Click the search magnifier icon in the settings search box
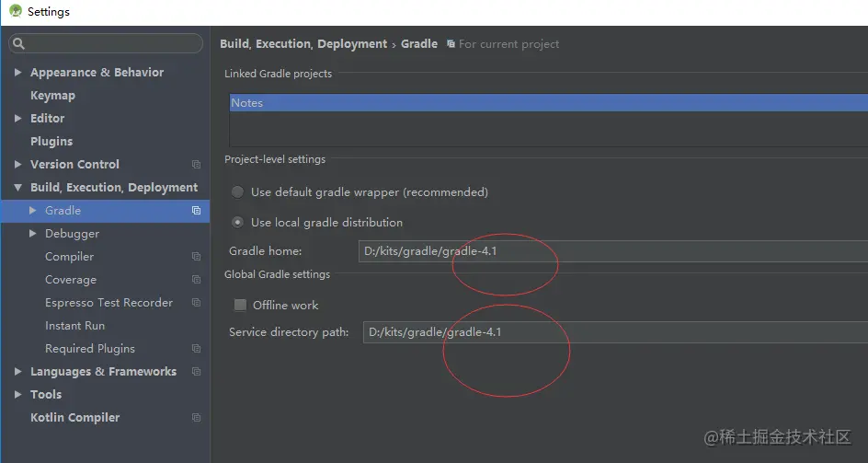This screenshot has height=463, width=868. click(18, 43)
